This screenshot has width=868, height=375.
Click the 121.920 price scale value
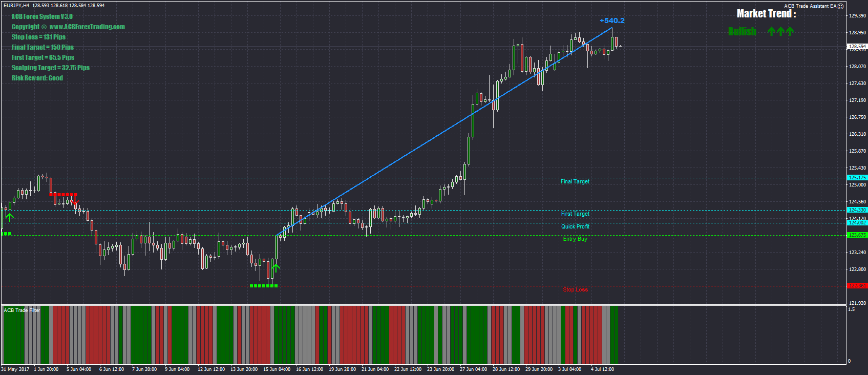[x=857, y=303]
